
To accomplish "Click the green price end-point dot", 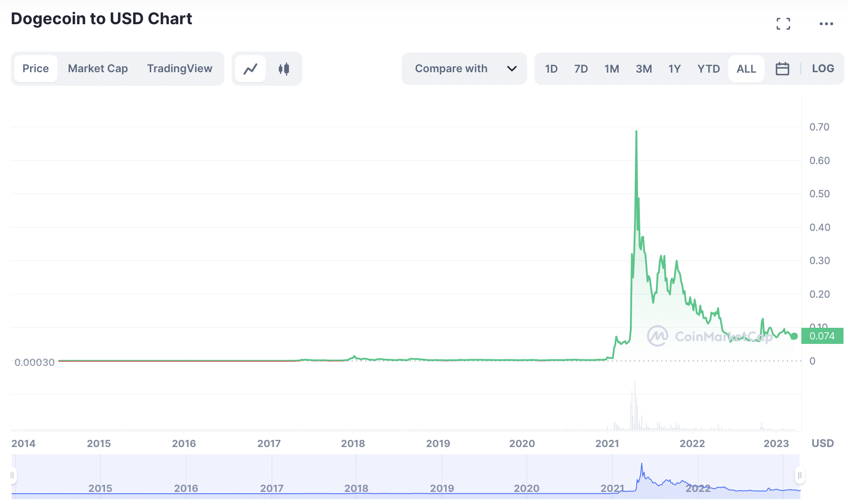I will pyautogui.click(x=794, y=336).
